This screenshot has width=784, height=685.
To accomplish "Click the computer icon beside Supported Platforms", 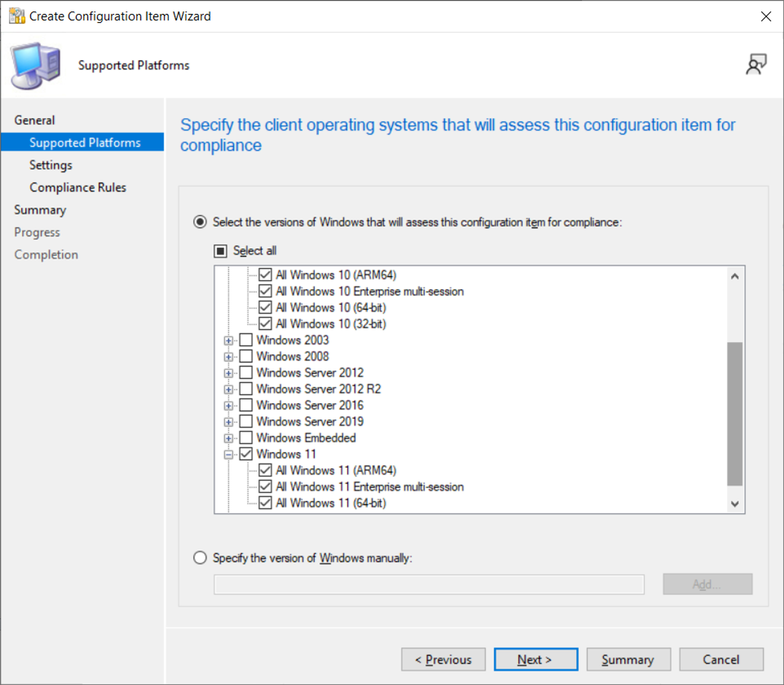I will [x=36, y=66].
